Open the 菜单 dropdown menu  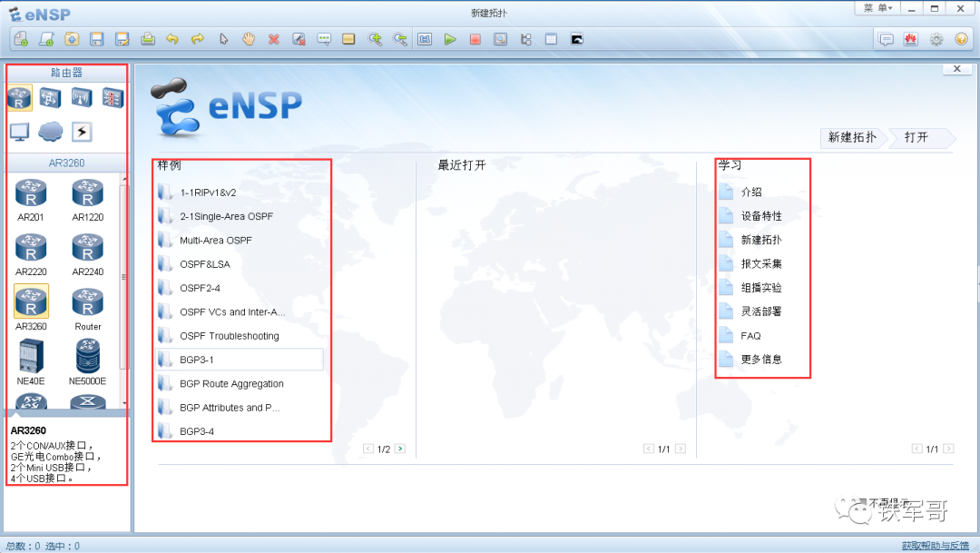click(877, 7)
